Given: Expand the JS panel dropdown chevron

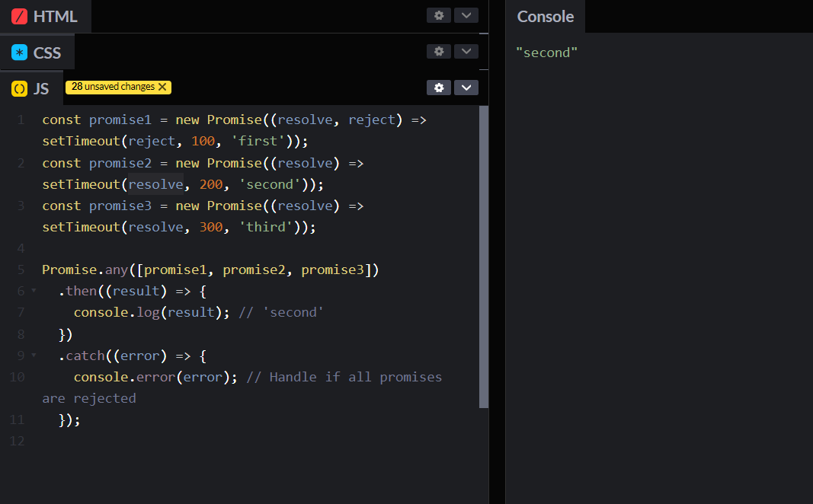Looking at the screenshot, I should pos(466,88).
